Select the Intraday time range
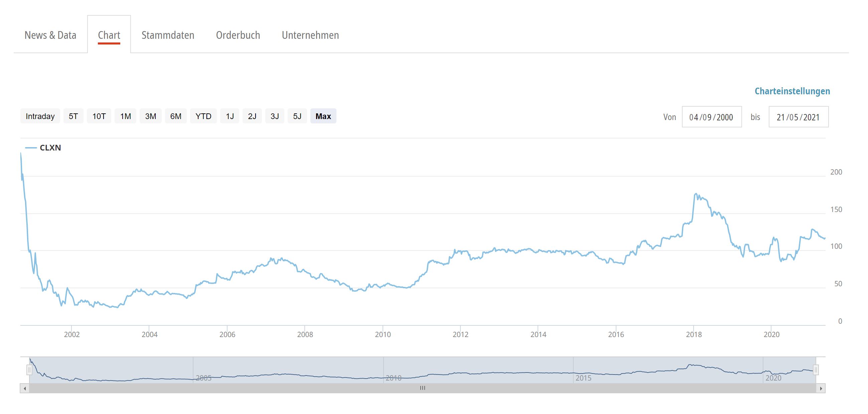 click(40, 116)
